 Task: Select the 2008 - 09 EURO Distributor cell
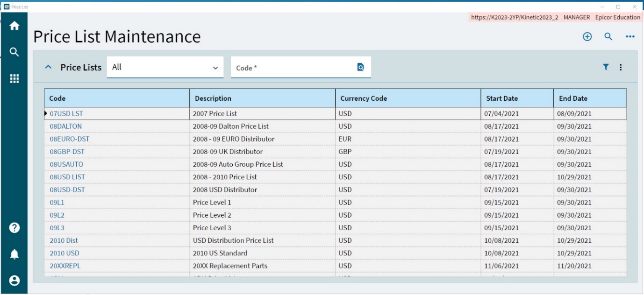tap(263, 139)
